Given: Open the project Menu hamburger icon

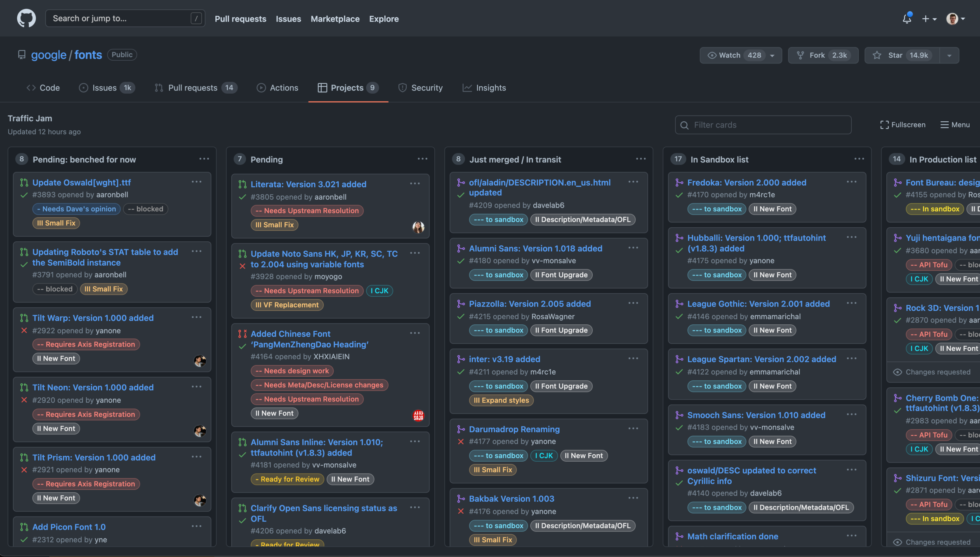Looking at the screenshot, I should pyautogui.click(x=944, y=125).
